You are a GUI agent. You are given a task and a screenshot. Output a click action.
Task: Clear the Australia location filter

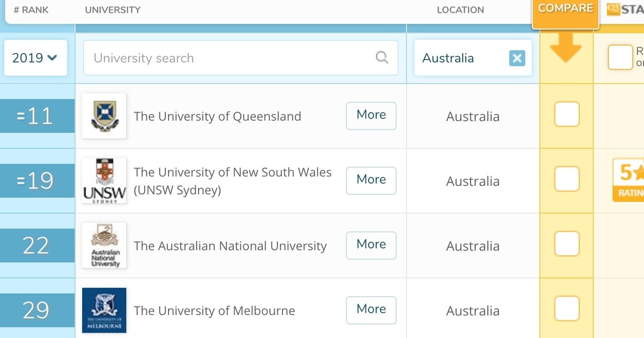[x=517, y=58]
